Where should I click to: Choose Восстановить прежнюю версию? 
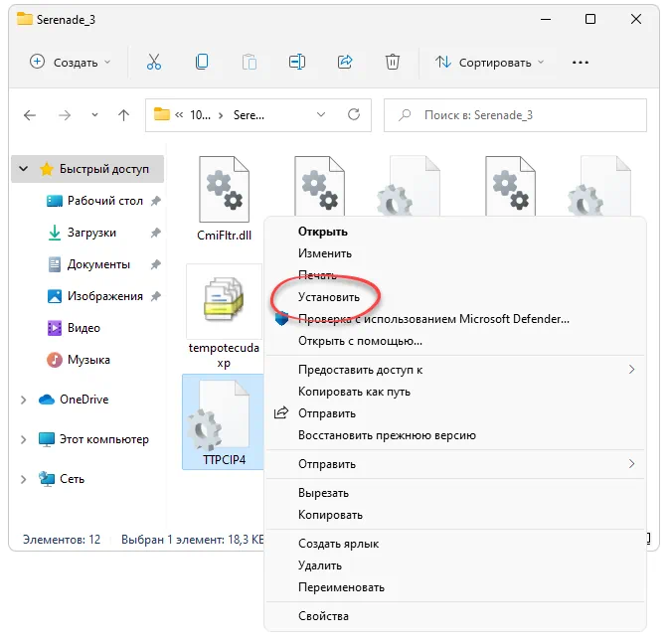click(x=455, y=435)
